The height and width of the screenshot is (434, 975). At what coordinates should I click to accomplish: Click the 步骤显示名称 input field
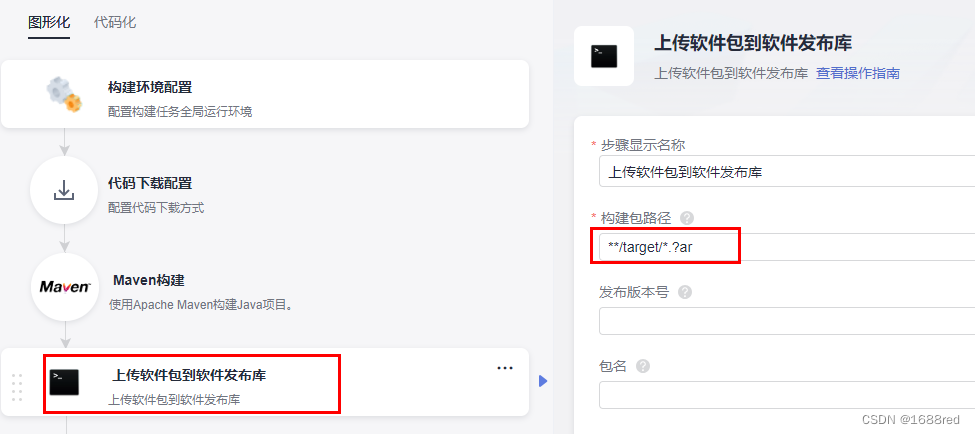tap(787, 172)
